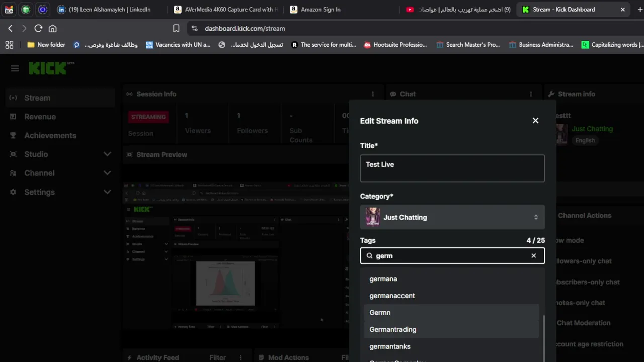This screenshot has height=362, width=644.
Task: Go back in browser history
Action: coord(10,29)
